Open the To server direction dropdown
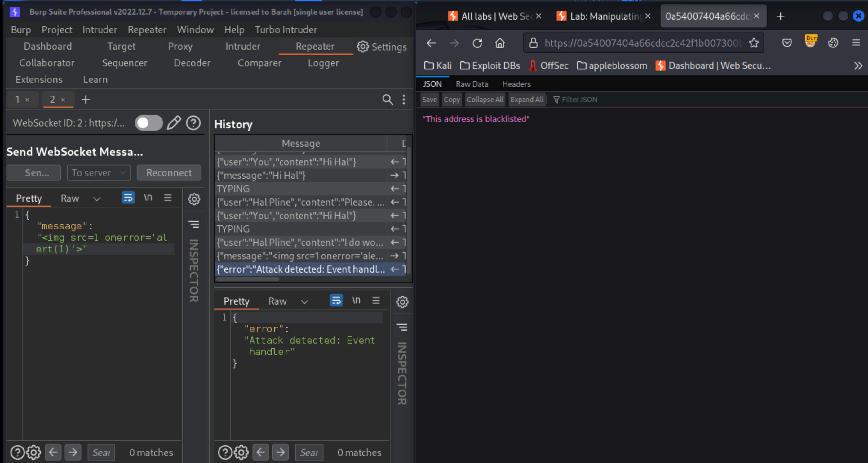Image resolution: width=868 pixels, height=463 pixels. 99,172
